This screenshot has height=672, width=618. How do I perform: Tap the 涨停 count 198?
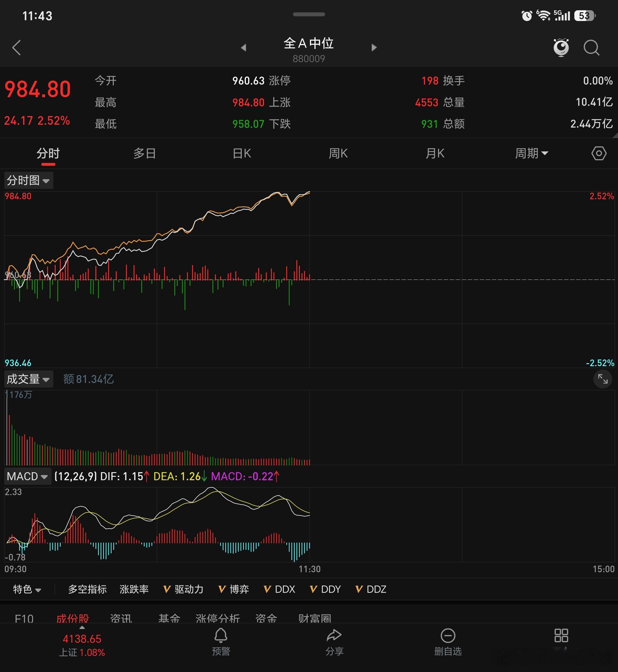(430, 81)
